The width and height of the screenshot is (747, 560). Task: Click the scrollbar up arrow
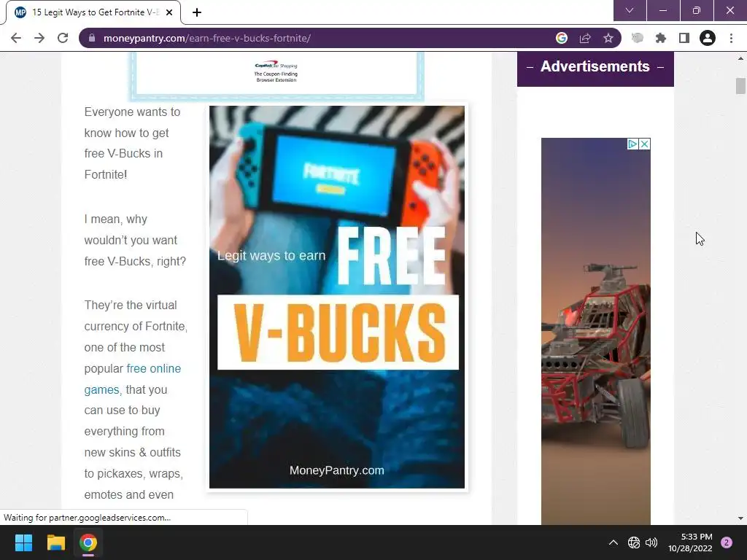pyautogui.click(x=740, y=58)
